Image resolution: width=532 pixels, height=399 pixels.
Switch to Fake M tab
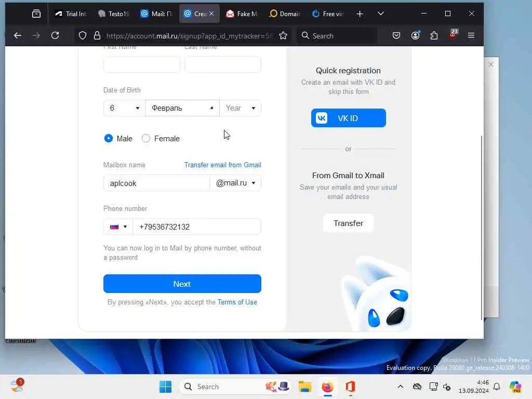[x=242, y=14]
